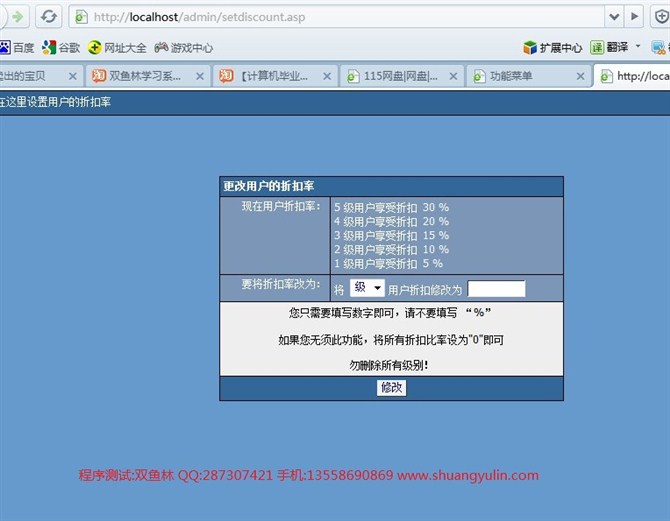Open the 游戏中心 bookmark
Screen dimensions: 670x521
coord(183,47)
